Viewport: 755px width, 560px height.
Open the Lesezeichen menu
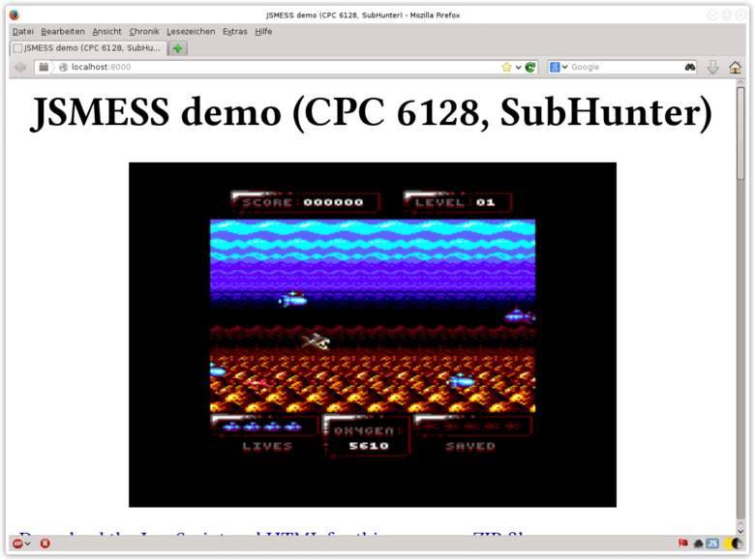191,32
